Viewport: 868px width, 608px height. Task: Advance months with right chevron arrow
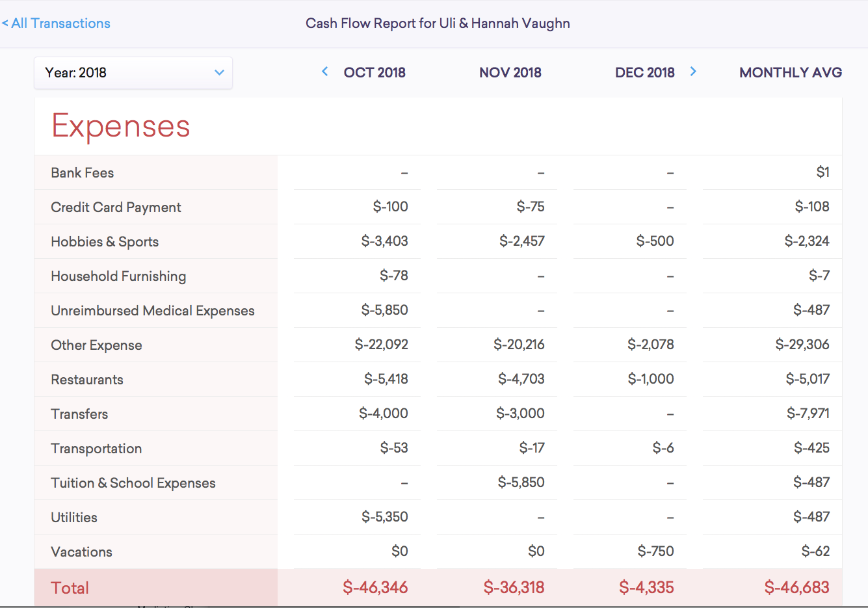click(x=693, y=72)
